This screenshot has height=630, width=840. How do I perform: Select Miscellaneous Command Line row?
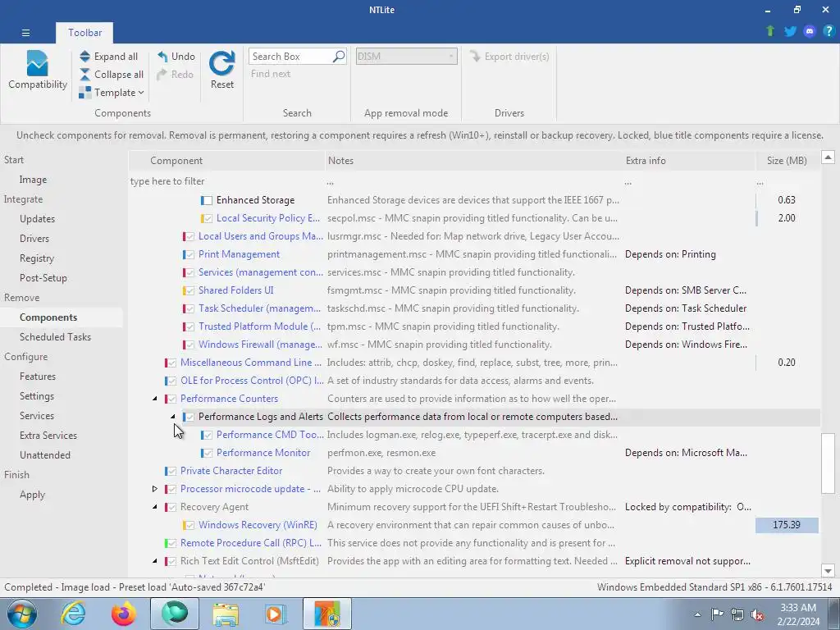tap(474, 363)
